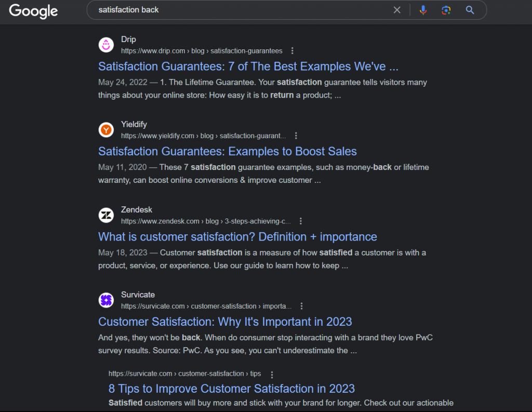Click the 'Yieldify' site name
This screenshot has width=532, height=412.
[x=134, y=125]
